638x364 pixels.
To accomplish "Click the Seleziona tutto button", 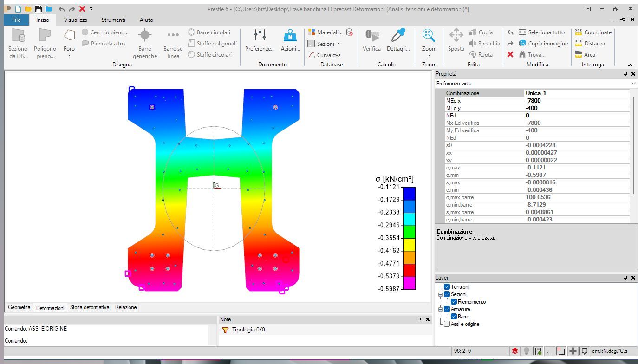I will click(542, 32).
